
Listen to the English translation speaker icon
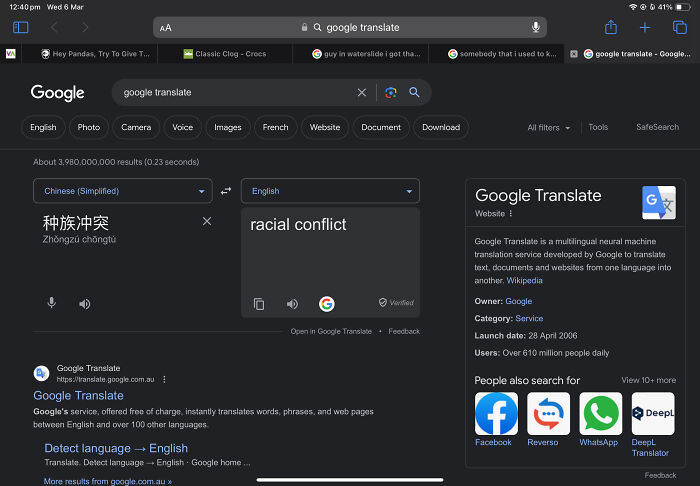point(292,304)
